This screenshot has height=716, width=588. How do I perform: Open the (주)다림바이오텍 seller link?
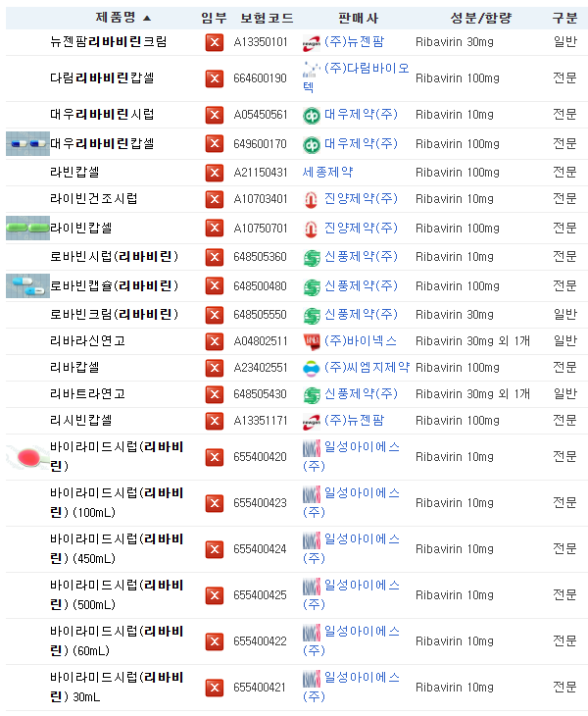356,77
